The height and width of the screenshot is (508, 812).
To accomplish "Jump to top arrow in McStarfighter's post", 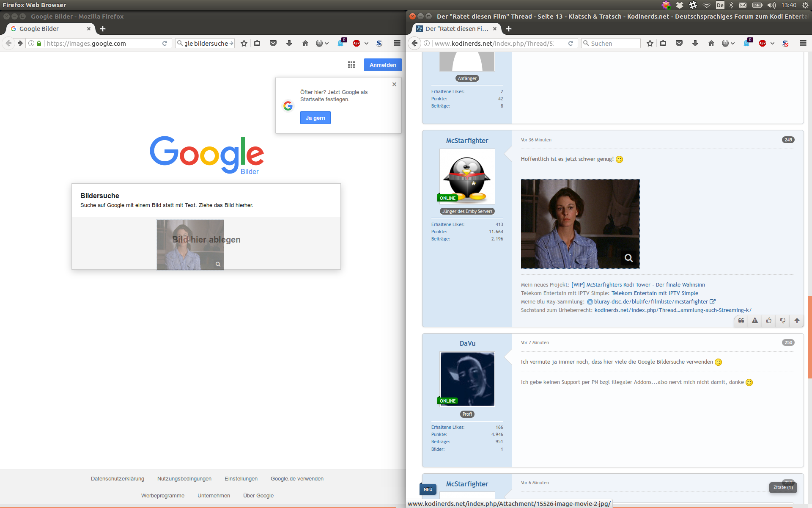I will [797, 321].
